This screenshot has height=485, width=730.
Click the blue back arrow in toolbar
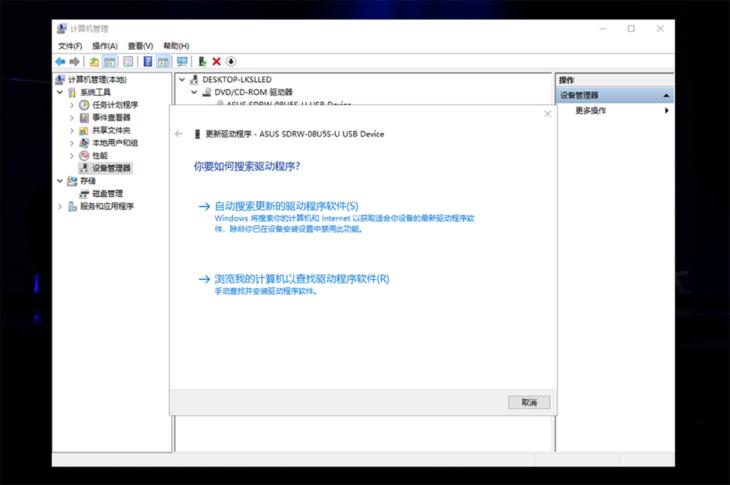pos(60,62)
